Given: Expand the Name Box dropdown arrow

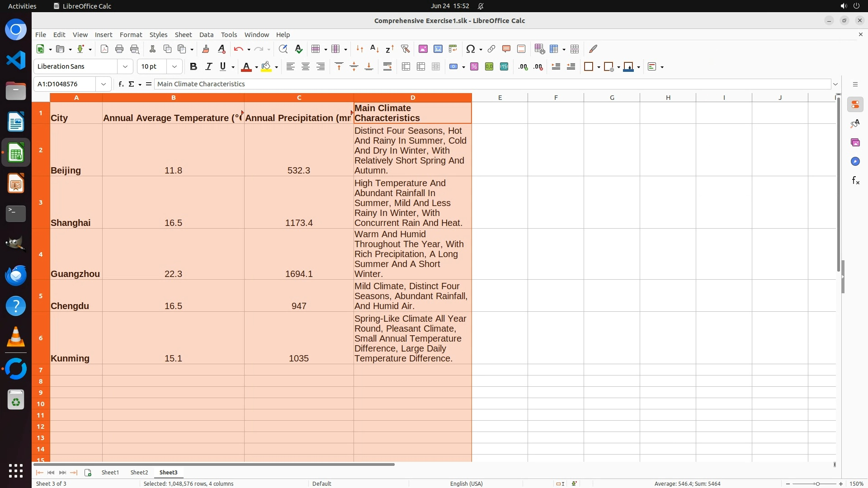Looking at the screenshot, I should [104, 84].
